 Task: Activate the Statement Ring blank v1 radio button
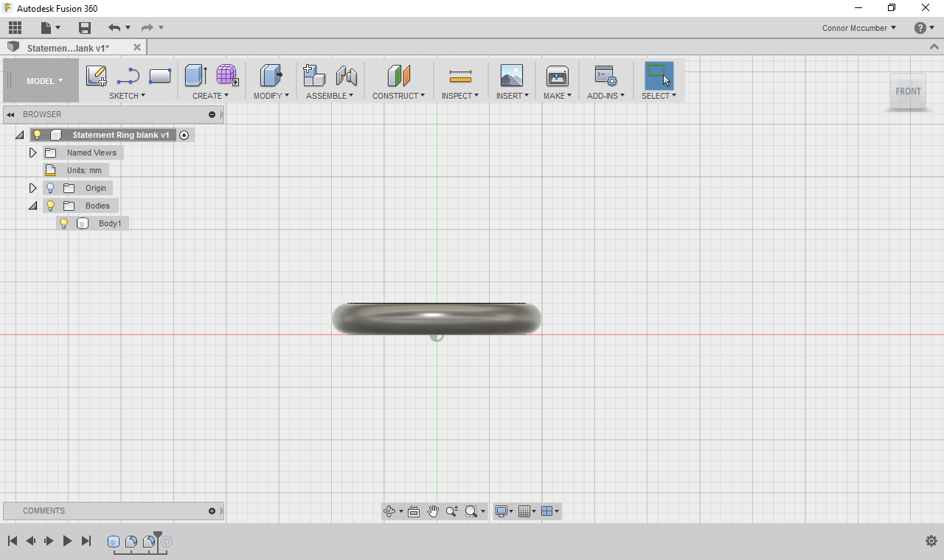[x=184, y=135]
